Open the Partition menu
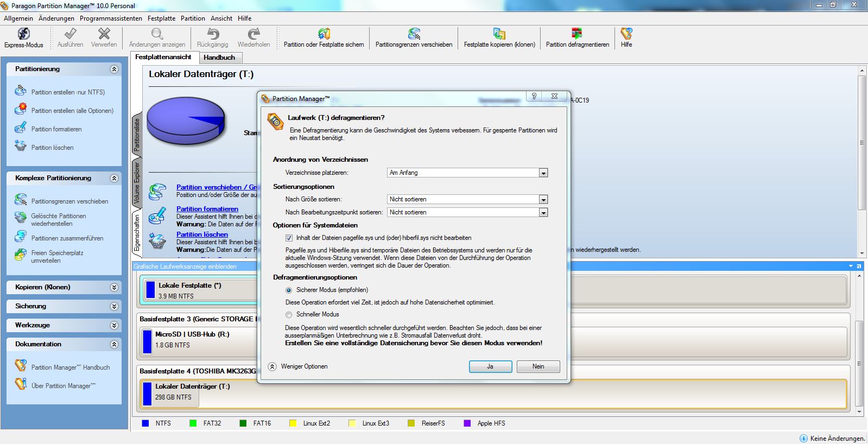This screenshot has height=444, width=868. tap(193, 18)
